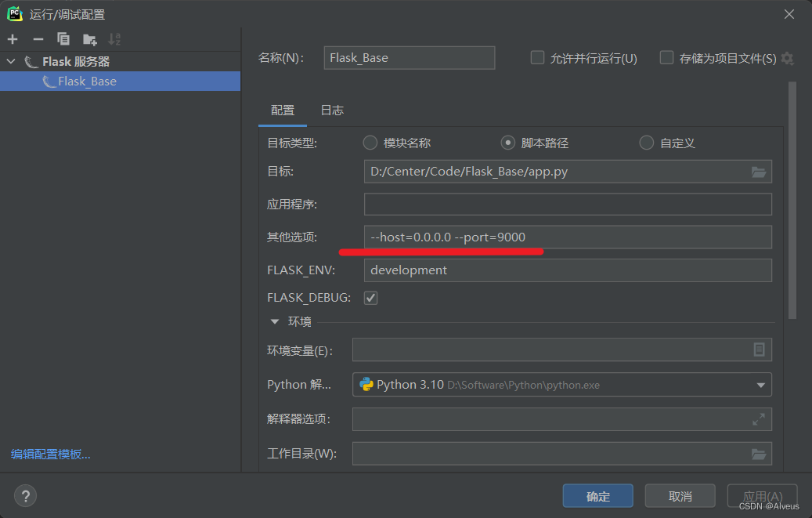This screenshot has height=518, width=812.
Task: Confirm with the OK button
Action: 597,496
